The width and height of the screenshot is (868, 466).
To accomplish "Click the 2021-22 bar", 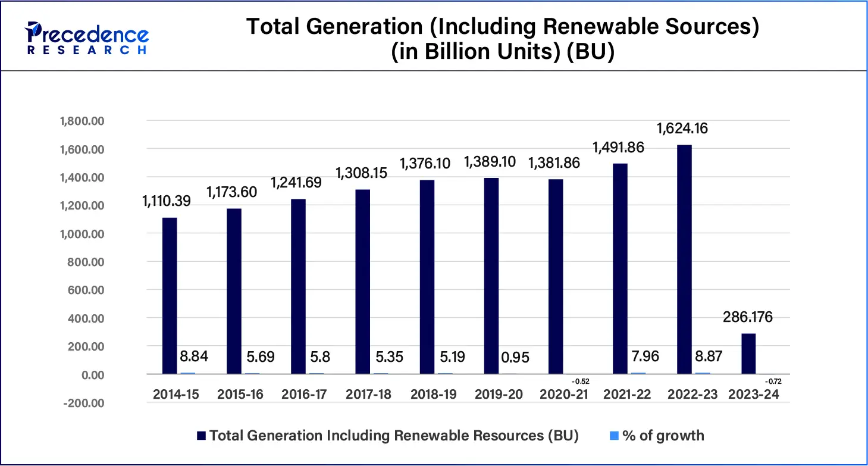I will coord(619,269).
